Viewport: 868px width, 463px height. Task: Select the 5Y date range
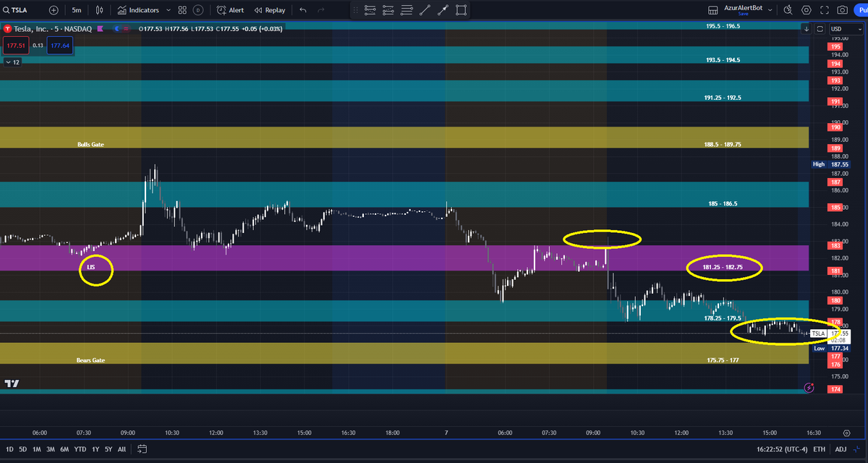click(108, 449)
